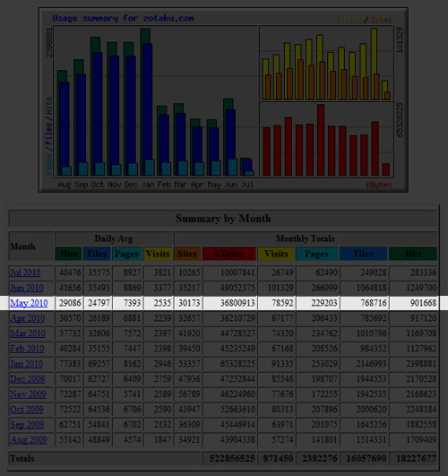Click the yellow Monthly Totals Visits header
448x476 pixels.
[x=276, y=254]
